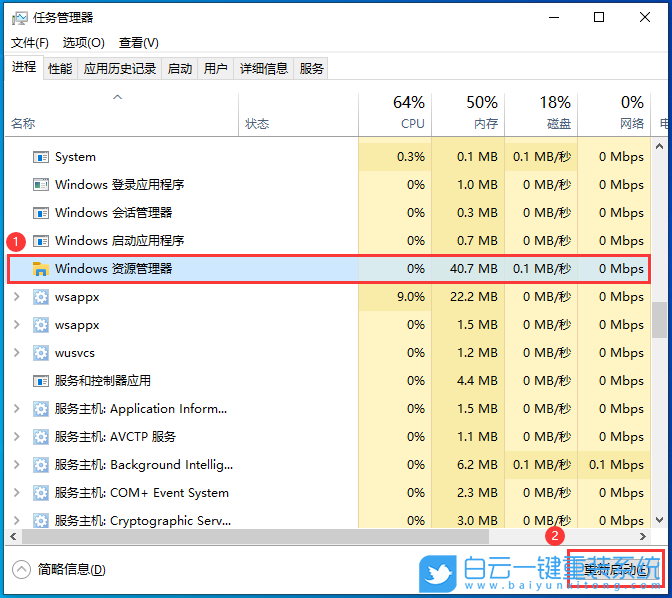Click the Windows 登录应用程序 process icon
The image size is (672, 598).
tap(41, 185)
